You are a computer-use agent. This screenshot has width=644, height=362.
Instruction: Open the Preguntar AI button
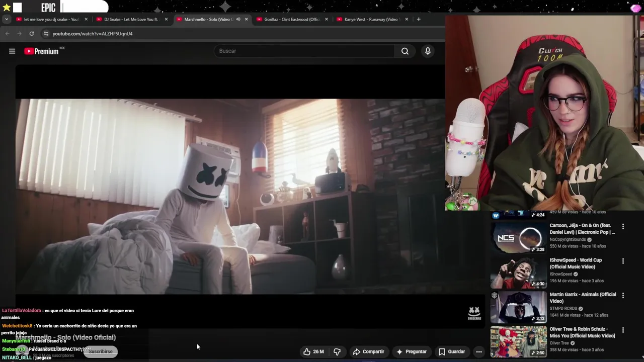(411, 351)
